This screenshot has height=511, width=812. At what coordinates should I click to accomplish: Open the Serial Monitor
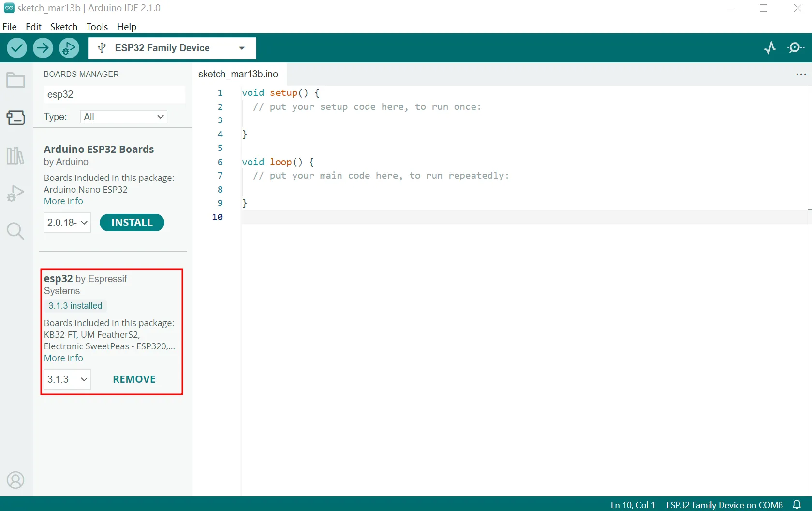pos(796,47)
